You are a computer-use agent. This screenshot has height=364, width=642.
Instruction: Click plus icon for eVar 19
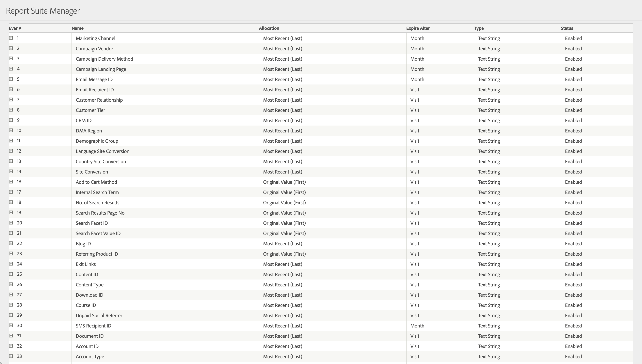tap(11, 213)
